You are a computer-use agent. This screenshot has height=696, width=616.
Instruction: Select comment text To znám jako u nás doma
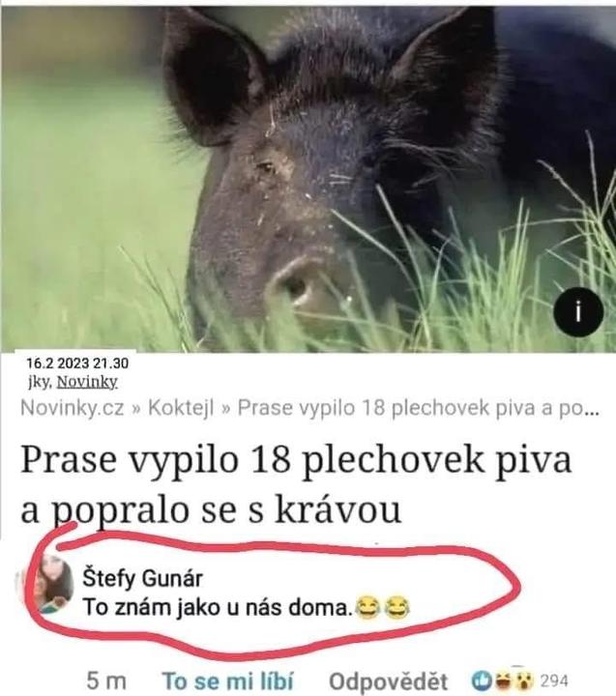pyautogui.click(x=216, y=608)
